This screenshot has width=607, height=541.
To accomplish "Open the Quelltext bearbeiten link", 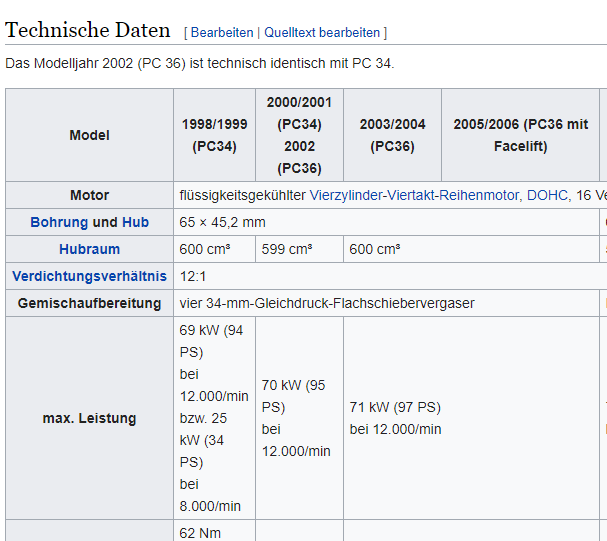I will (x=322, y=33).
